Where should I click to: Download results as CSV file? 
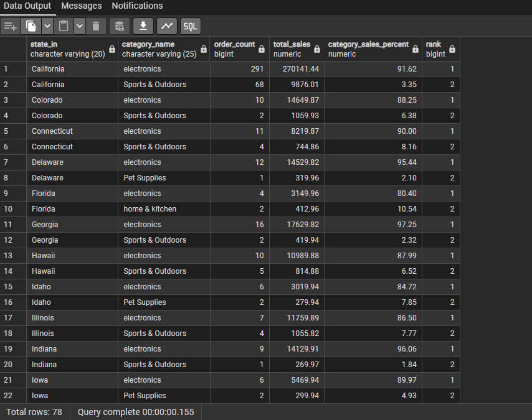[143, 26]
